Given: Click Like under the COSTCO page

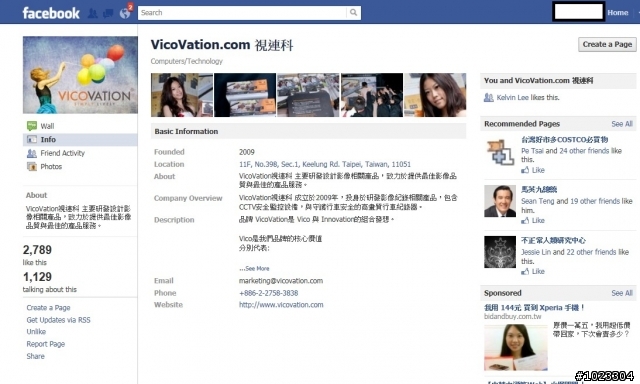Looking at the screenshot, I should [538, 170].
